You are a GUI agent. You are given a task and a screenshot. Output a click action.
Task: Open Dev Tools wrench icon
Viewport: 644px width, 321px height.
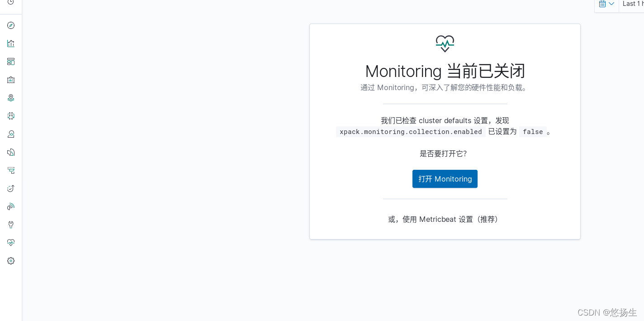11,225
